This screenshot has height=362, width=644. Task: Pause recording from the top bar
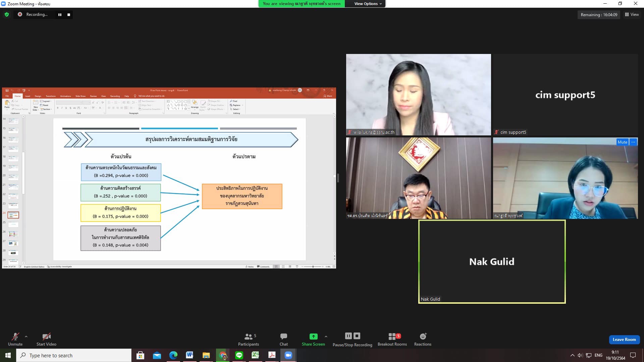click(x=60, y=15)
